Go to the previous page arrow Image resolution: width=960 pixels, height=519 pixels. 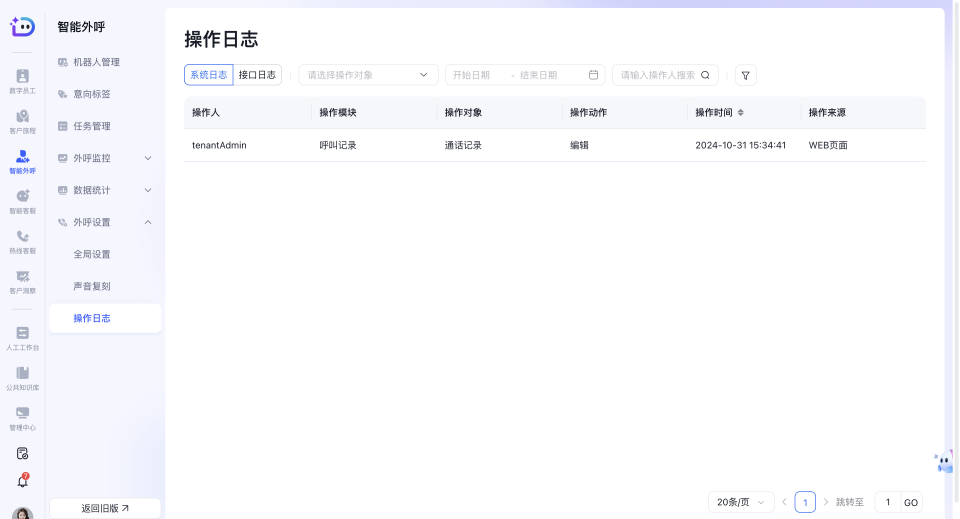click(784, 502)
